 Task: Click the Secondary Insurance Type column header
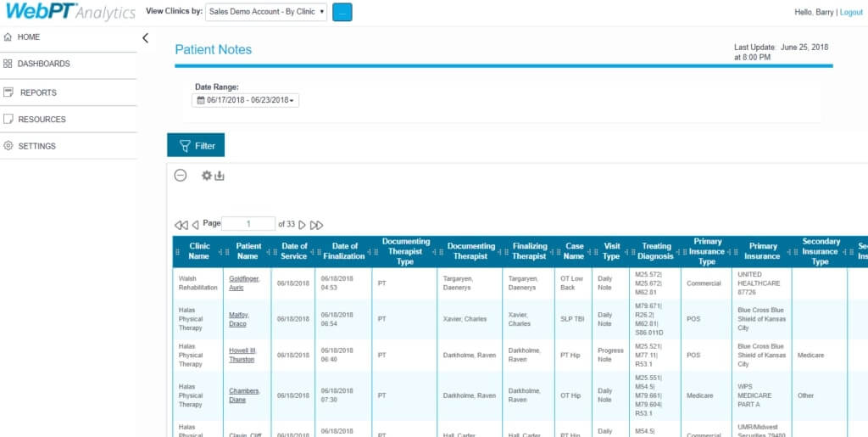point(820,251)
